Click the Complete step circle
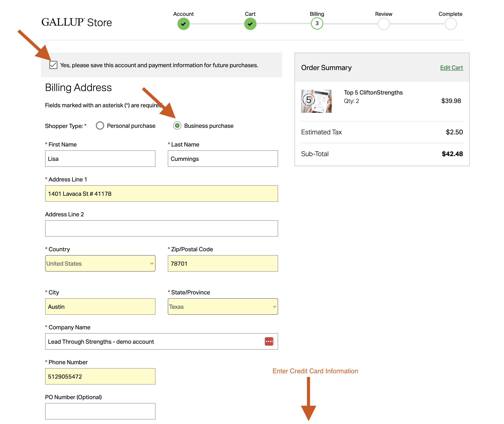This screenshot has height=424, width=504. click(x=450, y=24)
